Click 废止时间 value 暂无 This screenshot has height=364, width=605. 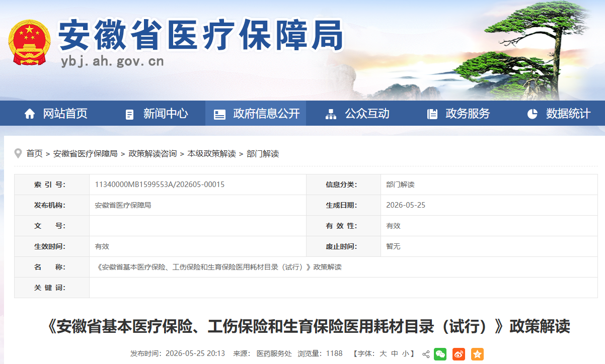click(x=394, y=246)
